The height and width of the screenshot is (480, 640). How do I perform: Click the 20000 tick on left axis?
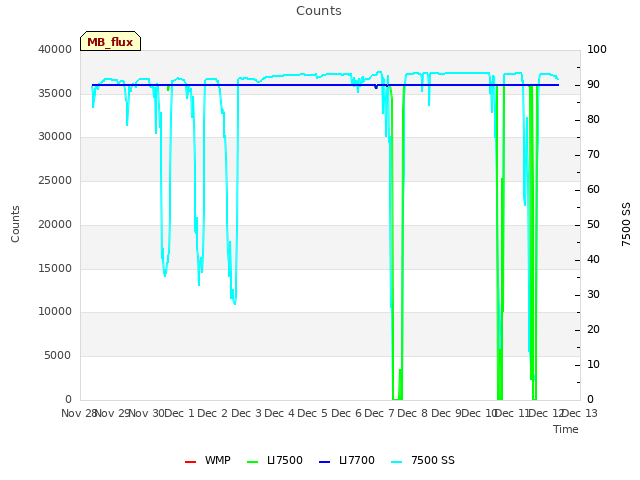tap(55, 224)
